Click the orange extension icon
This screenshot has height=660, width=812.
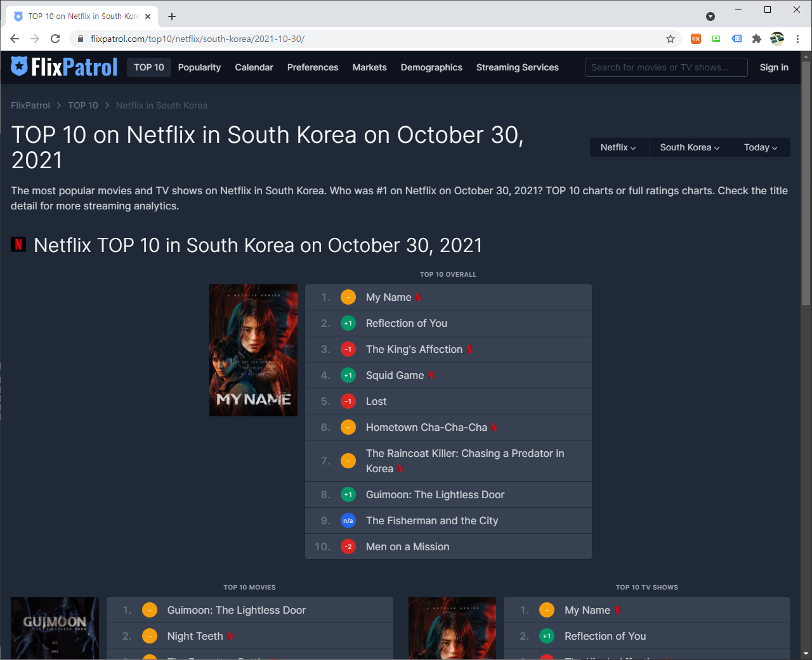point(696,39)
